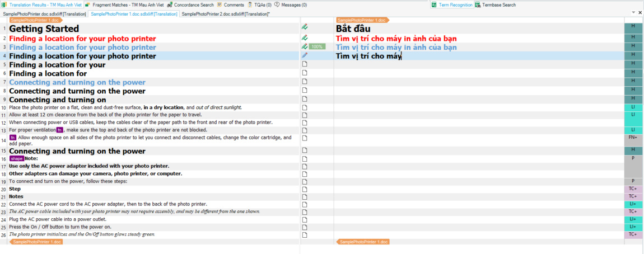Click source heading 'Getting Started'
Image resolution: width=644 pixels, height=254 pixels.
44,29
